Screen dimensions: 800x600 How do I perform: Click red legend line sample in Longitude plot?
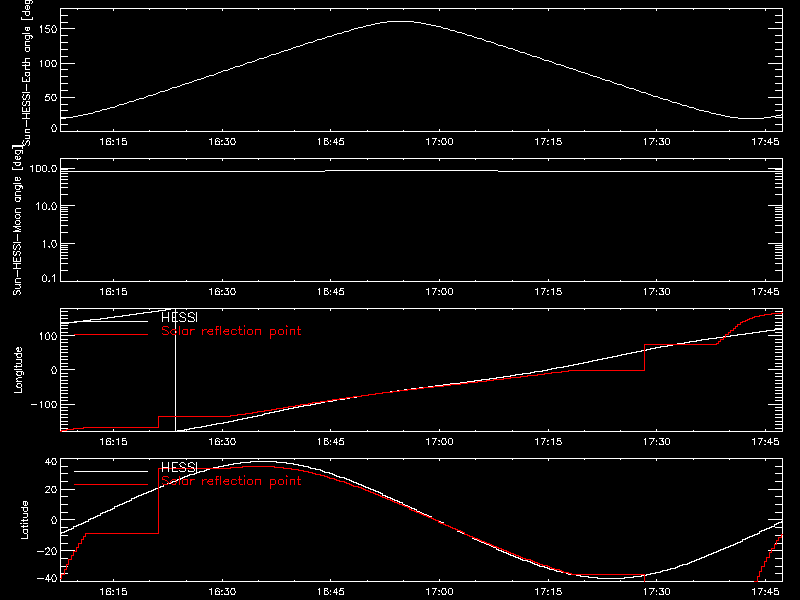coord(111,335)
